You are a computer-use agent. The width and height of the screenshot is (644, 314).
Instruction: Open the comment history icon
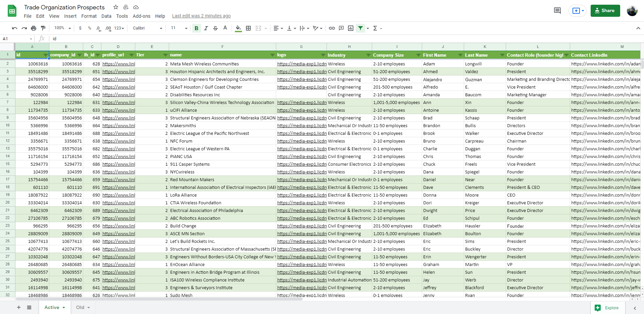(x=557, y=11)
